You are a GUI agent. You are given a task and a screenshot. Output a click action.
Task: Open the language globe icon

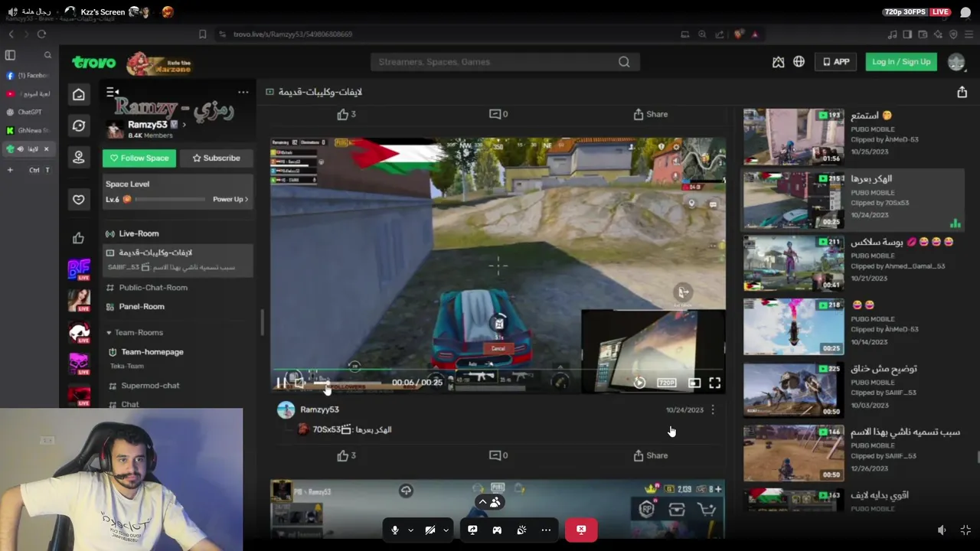point(799,62)
